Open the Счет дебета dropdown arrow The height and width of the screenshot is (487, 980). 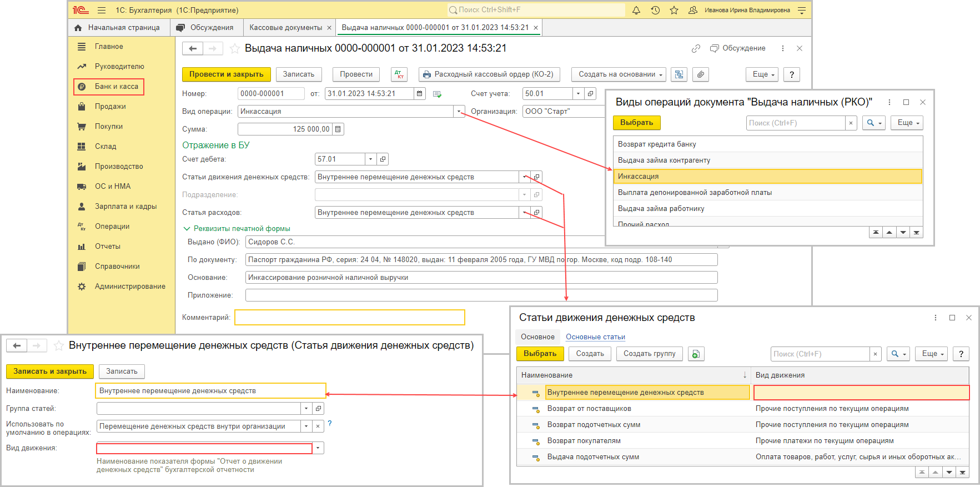[x=370, y=159]
